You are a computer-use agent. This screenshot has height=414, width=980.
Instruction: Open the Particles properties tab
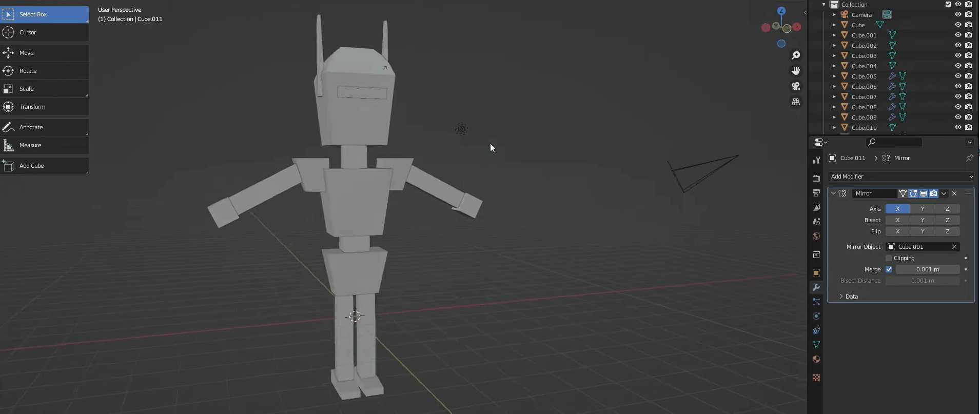(816, 302)
